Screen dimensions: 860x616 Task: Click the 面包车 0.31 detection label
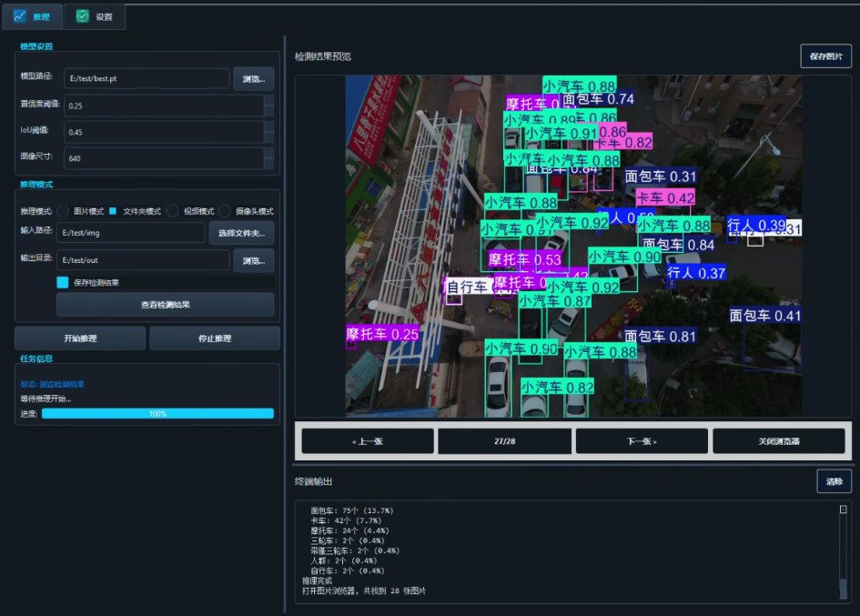(x=661, y=177)
